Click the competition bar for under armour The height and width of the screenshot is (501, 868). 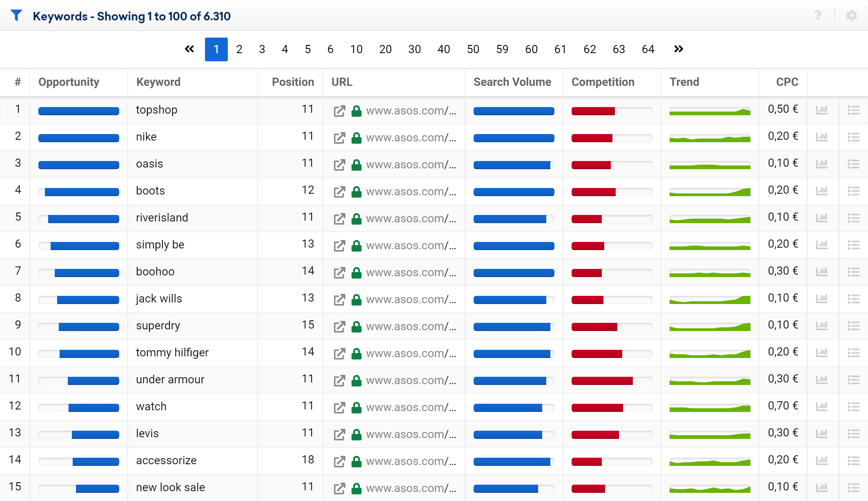tap(612, 380)
